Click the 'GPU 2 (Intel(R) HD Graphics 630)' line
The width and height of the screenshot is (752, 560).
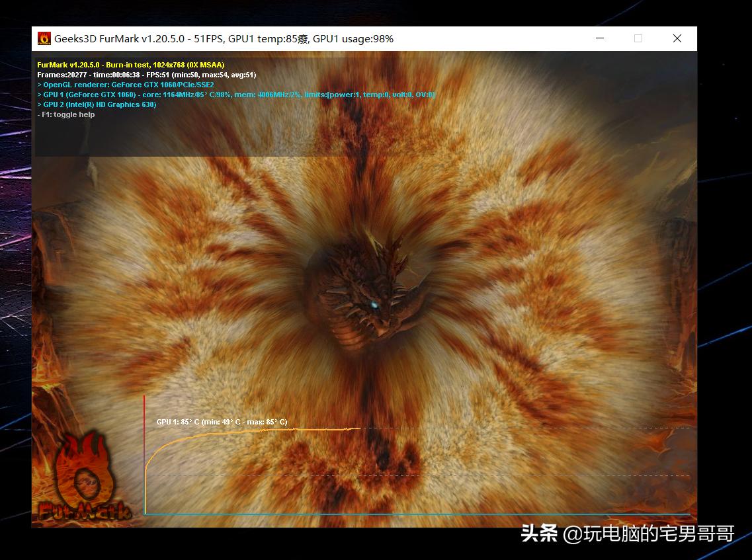coord(97,104)
